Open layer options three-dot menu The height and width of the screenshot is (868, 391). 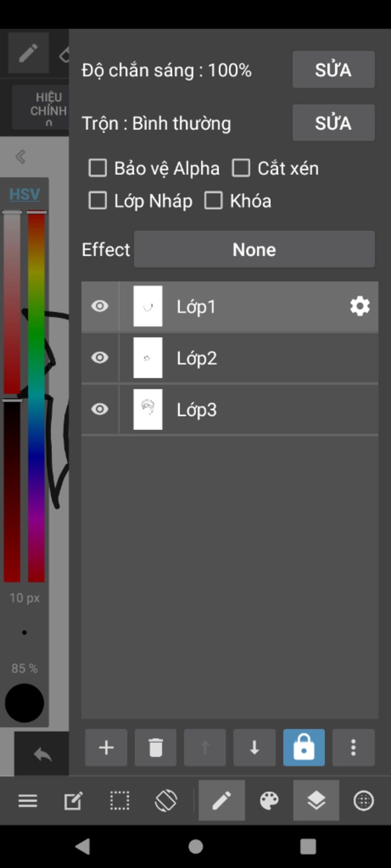354,747
